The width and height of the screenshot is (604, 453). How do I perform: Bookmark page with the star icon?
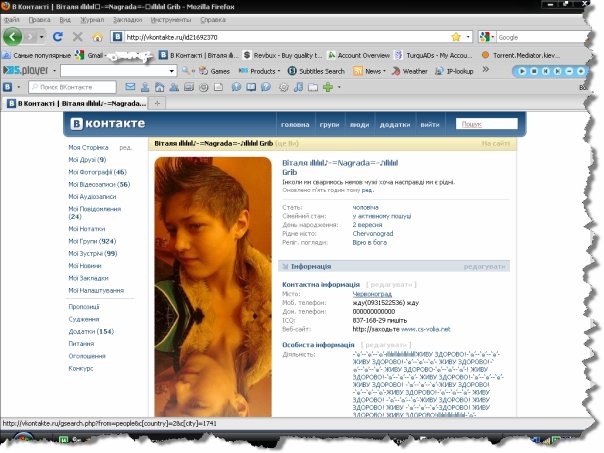pyautogui.click(x=455, y=37)
